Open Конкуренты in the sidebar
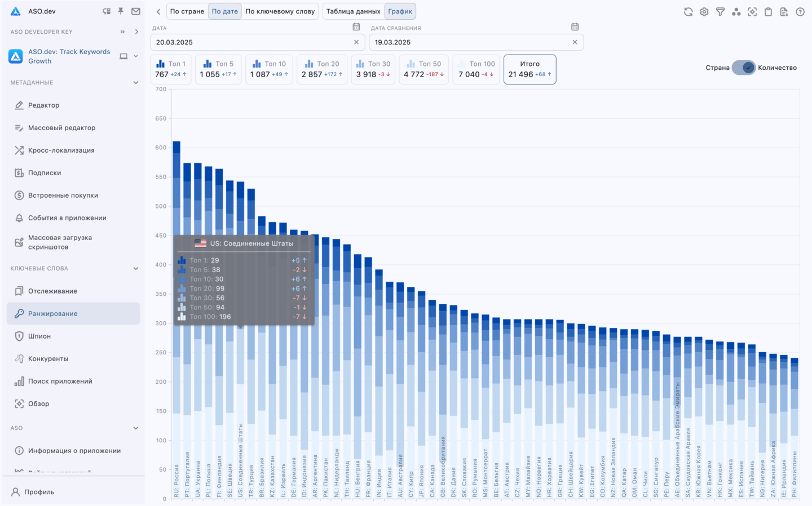The width and height of the screenshot is (812, 506). (x=48, y=359)
